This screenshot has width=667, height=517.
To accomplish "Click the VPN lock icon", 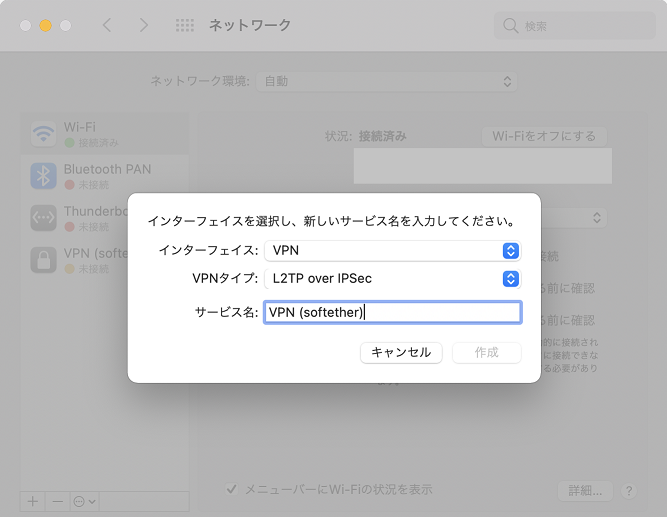I will [43, 260].
